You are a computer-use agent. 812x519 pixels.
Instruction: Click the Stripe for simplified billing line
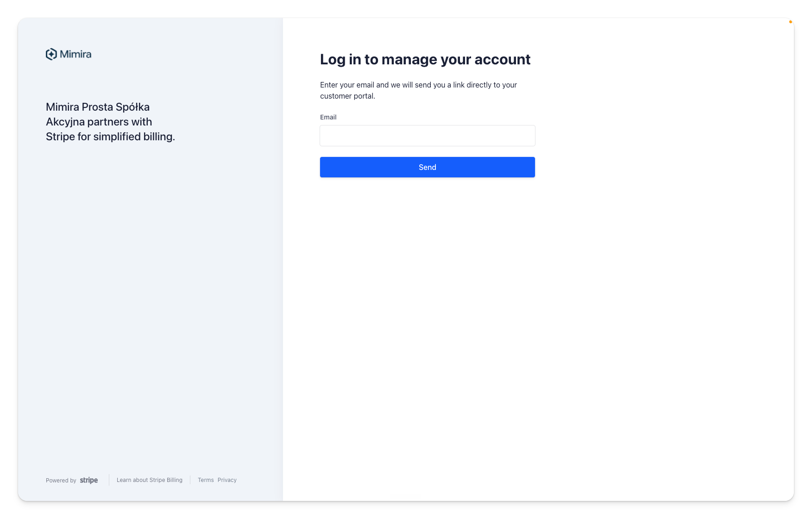110,137
